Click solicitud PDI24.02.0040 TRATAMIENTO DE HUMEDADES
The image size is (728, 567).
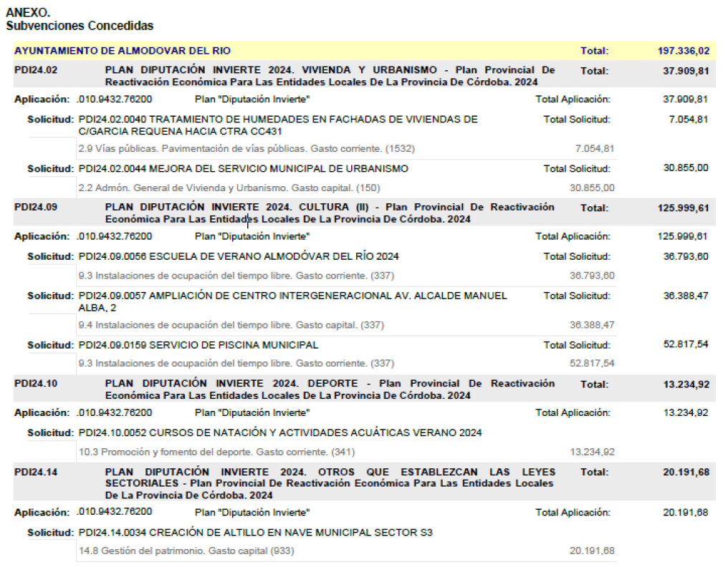[x=277, y=125]
